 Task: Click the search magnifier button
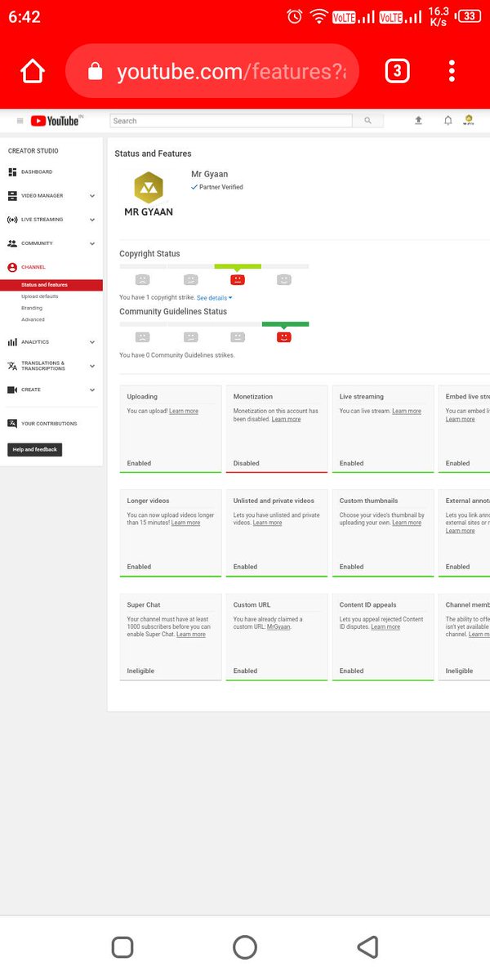coord(367,121)
